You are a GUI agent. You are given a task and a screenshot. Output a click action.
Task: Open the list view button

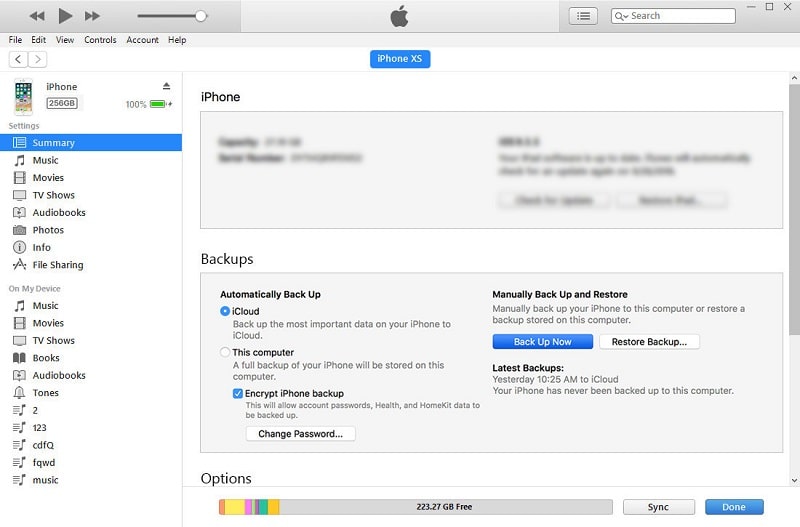[x=583, y=16]
